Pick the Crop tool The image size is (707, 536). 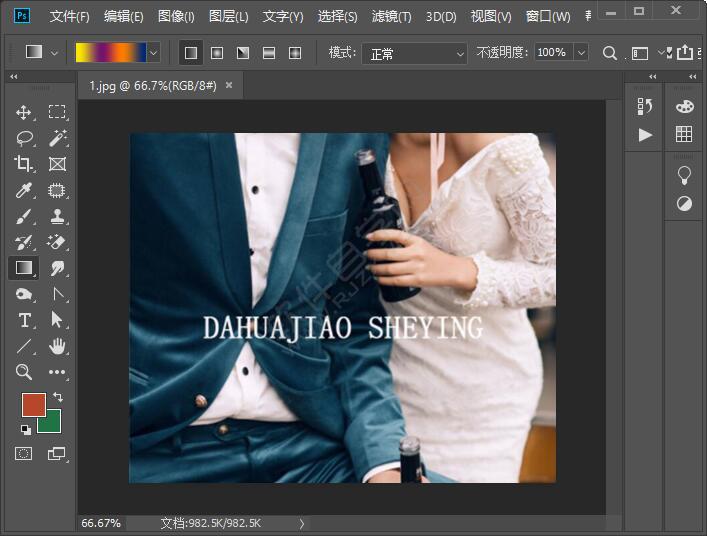click(24, 164)
